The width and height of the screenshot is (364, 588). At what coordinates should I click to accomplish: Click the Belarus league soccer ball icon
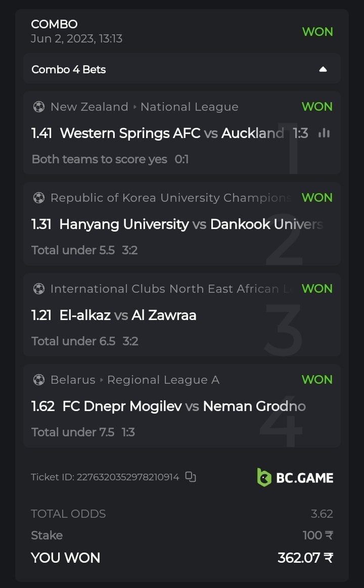(38, 380)
